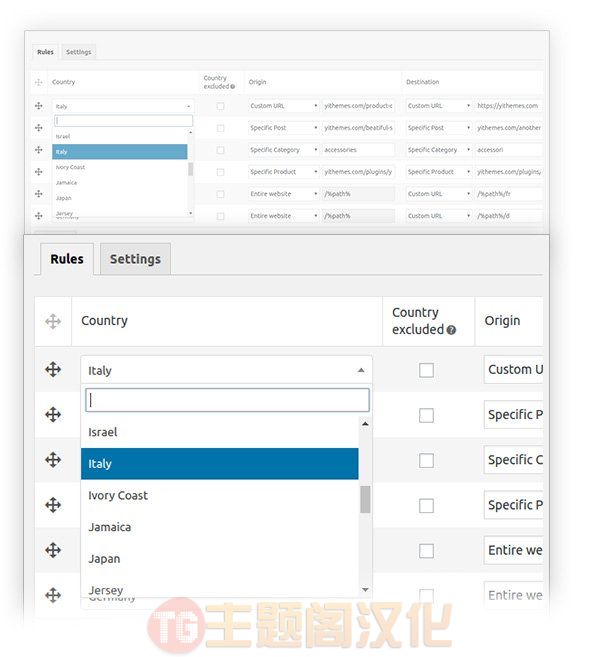Image resolution: width=600 pixels, height=657 pixels.
Task: Open small origin 'Specific Category' dropdown
Action: [x=284, y=150]
